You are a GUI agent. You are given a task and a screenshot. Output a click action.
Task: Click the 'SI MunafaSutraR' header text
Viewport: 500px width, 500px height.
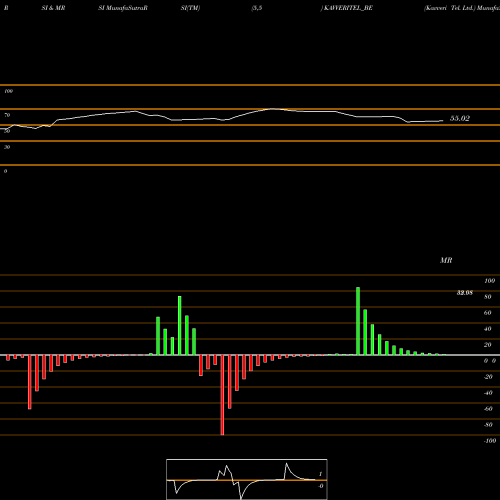pos(123,8)
